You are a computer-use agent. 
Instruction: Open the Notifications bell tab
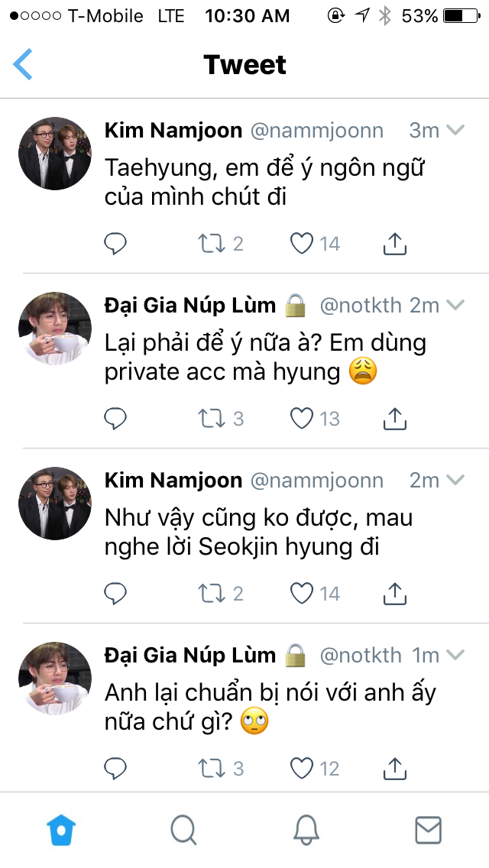(x=306, y=830)
